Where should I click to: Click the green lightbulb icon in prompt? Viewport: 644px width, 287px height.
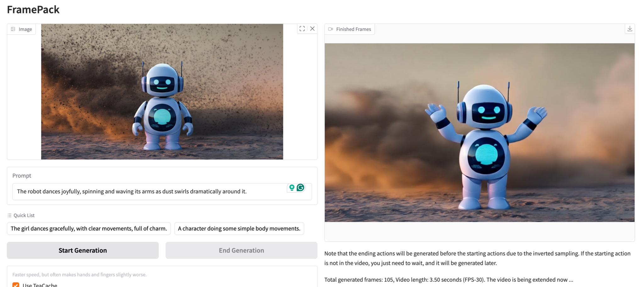pyautogui.click(x=292, y=188)
